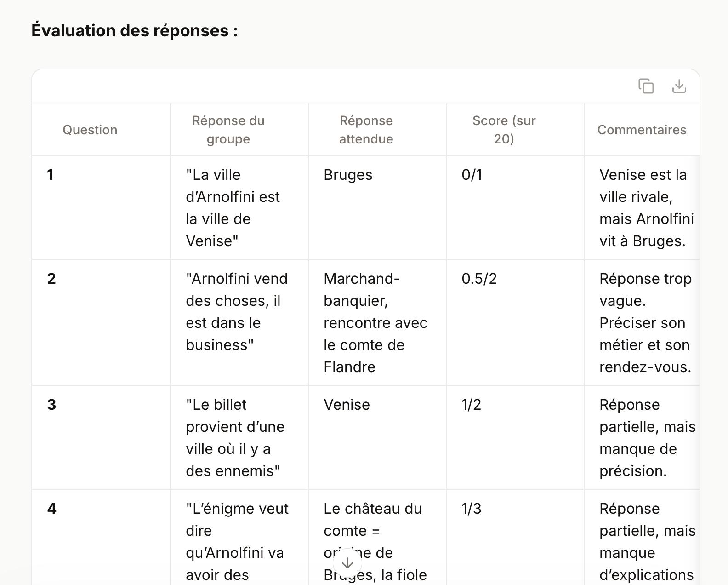Click the "Score (sur 20)" column header
The height and width of the screenshot is (585, 728).
pos(504,130)
